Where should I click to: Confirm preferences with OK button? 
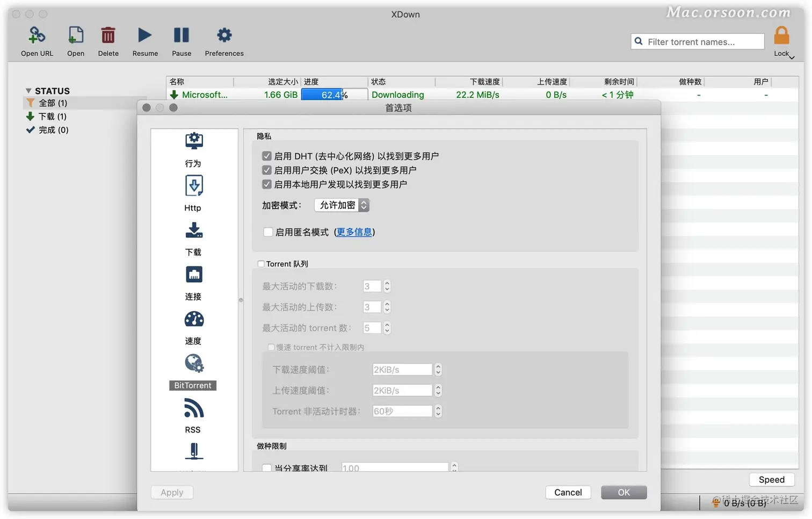624,492
